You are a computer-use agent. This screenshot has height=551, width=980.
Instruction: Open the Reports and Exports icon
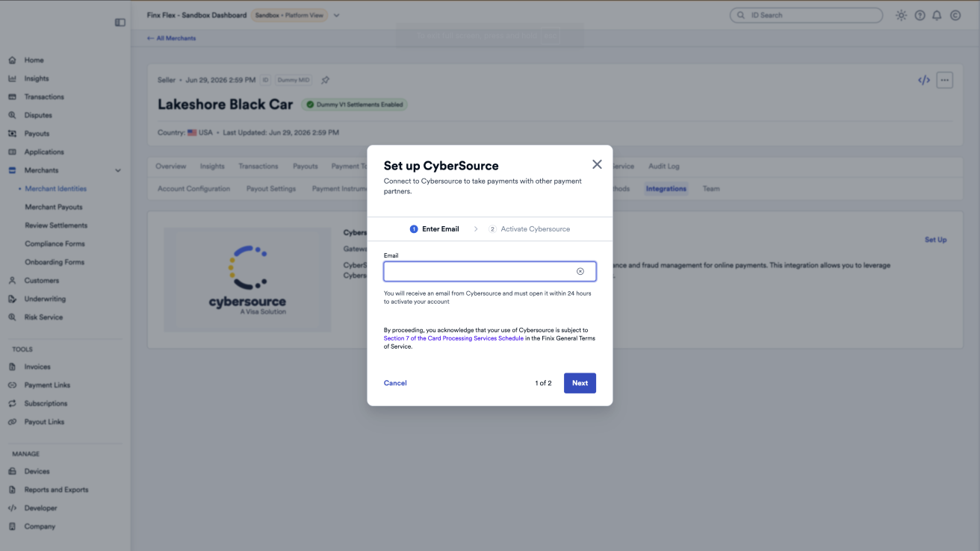coord(12,490)
